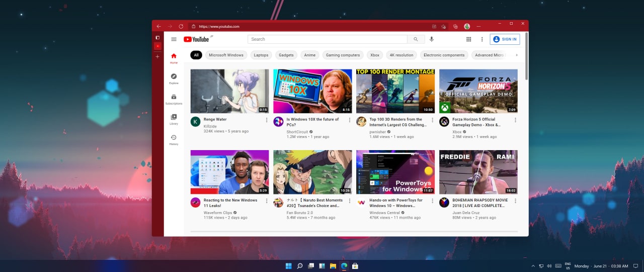Open the Windows Start button on taskbar
Screen dimensions: 644x272
(289, 266)
